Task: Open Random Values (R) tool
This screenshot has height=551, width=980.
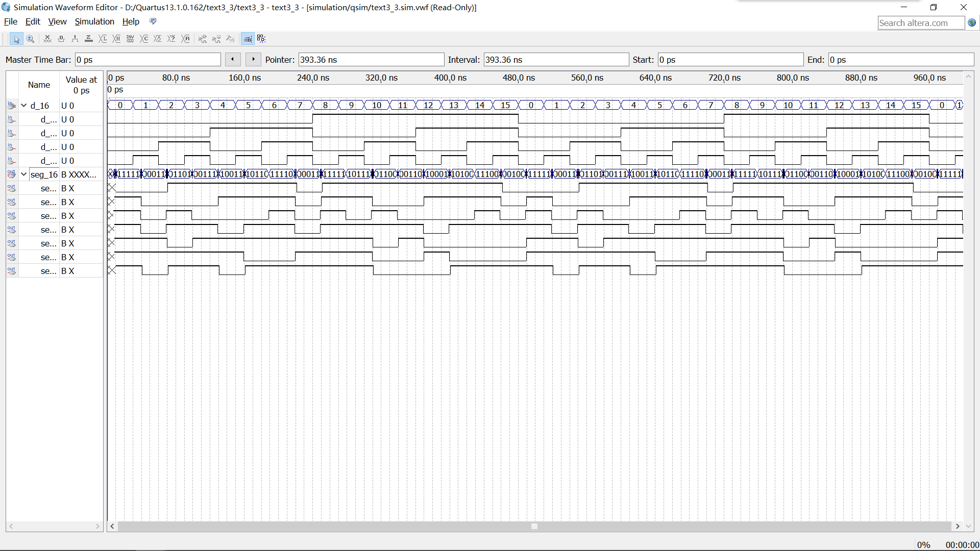Action: (186, 39)
